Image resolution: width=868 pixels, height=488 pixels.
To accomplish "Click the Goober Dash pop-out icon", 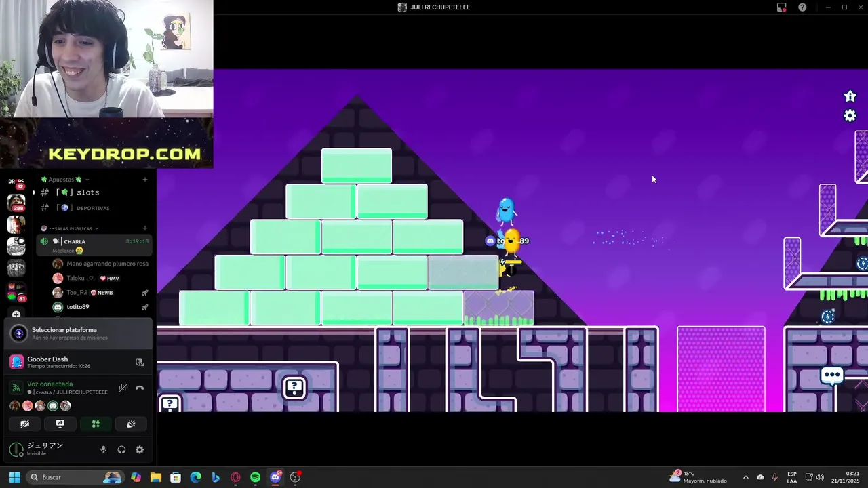I will pyautogui.click(x=140, y=362).
